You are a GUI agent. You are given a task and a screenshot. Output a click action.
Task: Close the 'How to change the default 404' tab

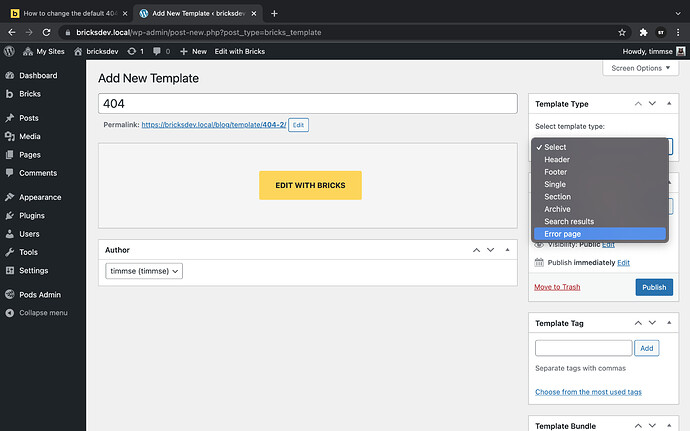[x=125, y=13]
